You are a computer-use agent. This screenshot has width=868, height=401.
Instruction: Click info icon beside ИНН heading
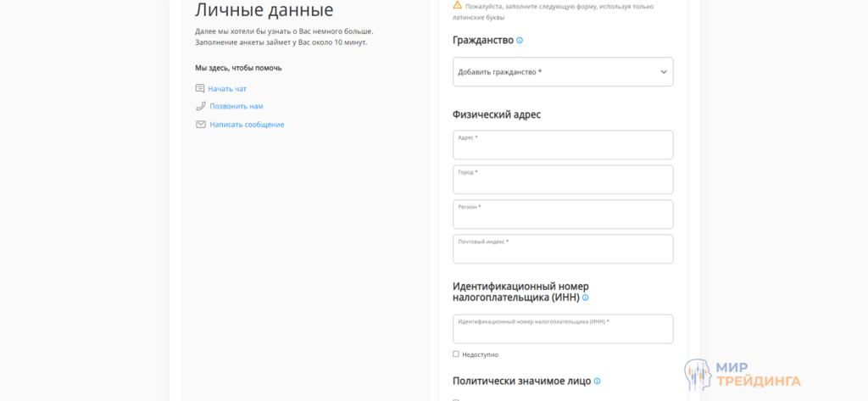[x=586, y=298]
